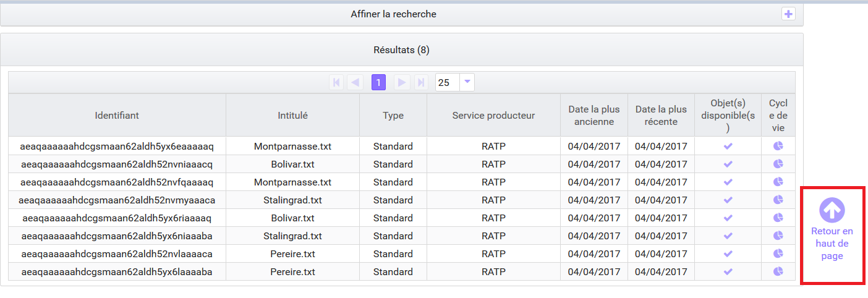
Task: Open lifecycle icon for identifier ending 52nvmyaaaca
Action: [778, 200]
